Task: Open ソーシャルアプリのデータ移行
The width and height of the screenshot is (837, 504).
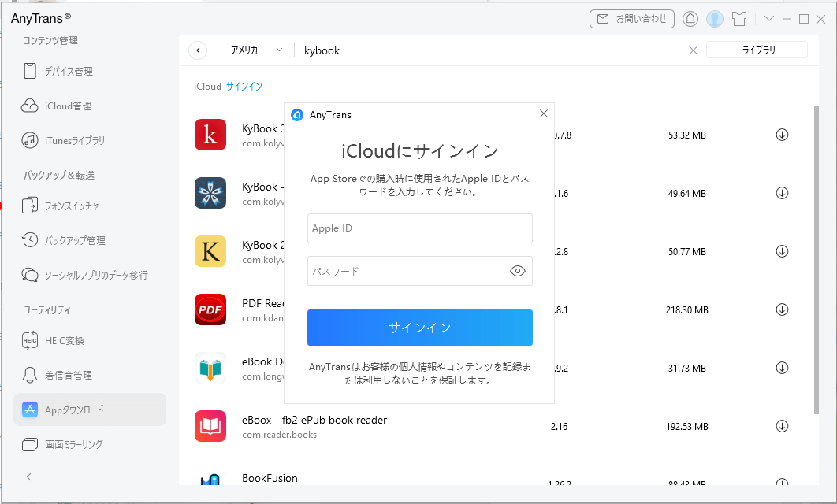Action: [85, 275]
